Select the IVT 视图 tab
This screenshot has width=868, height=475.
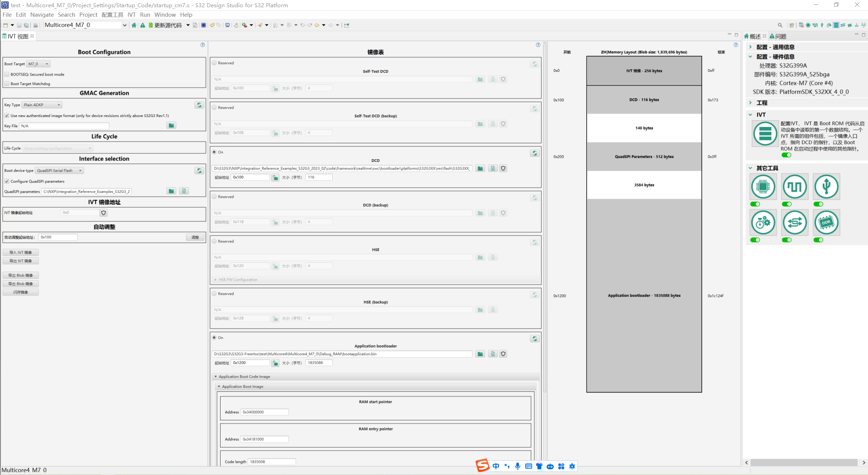pos(18,36)
